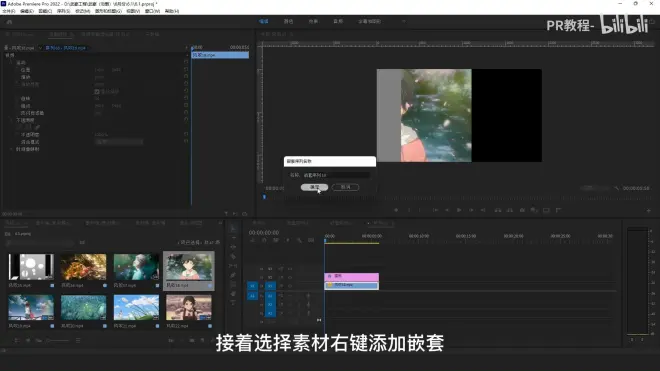
Task: Create opacity pen mask in Effect Controls
Action: click(x=37, y=127)
